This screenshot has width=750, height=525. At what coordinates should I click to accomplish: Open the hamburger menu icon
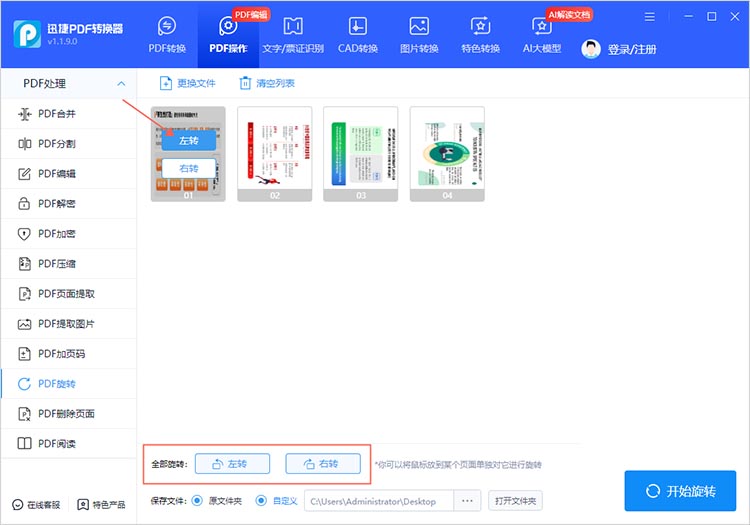(x=649, y=17)
